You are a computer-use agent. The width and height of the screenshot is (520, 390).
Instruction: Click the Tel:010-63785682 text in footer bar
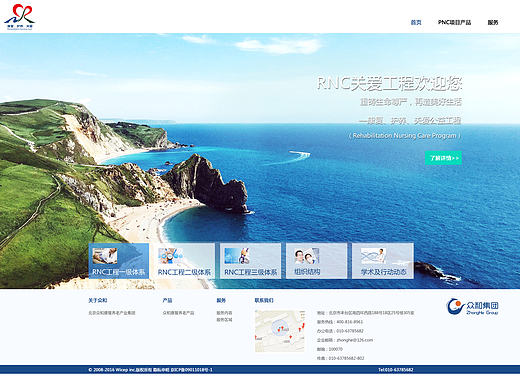(x=396, y=370)
